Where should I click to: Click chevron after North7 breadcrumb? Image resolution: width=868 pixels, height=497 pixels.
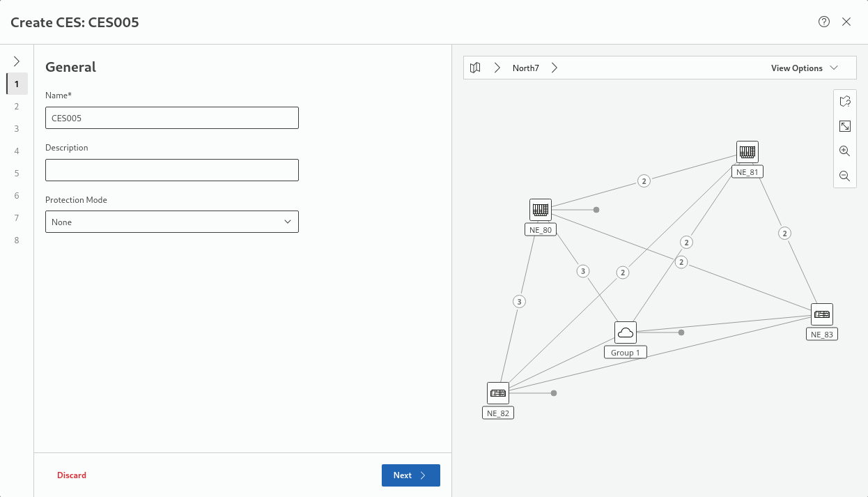[555, 68]
